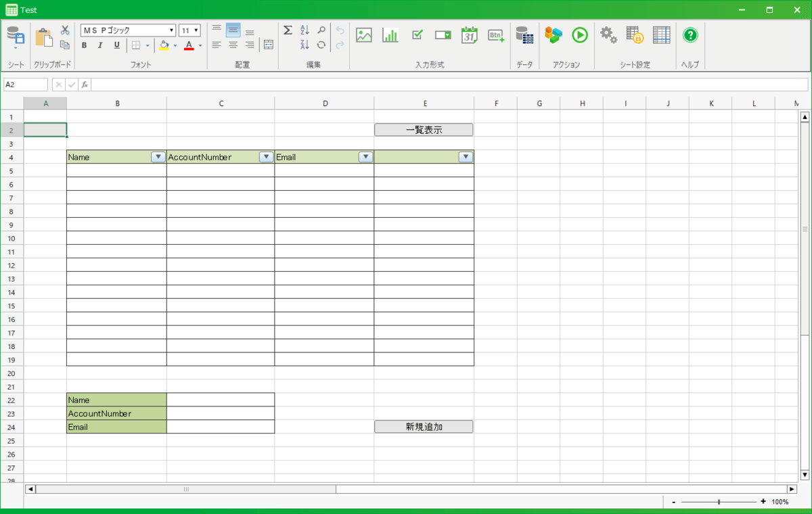Viewport: 812px width, 514px height.
Task: Click the A2 cell name box
Action: point(26,85)
